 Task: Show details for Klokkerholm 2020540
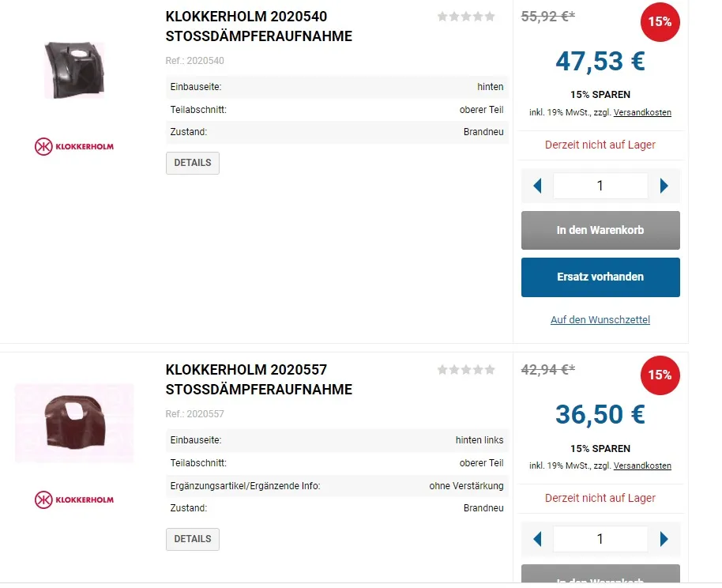click(x=193, y=163)
